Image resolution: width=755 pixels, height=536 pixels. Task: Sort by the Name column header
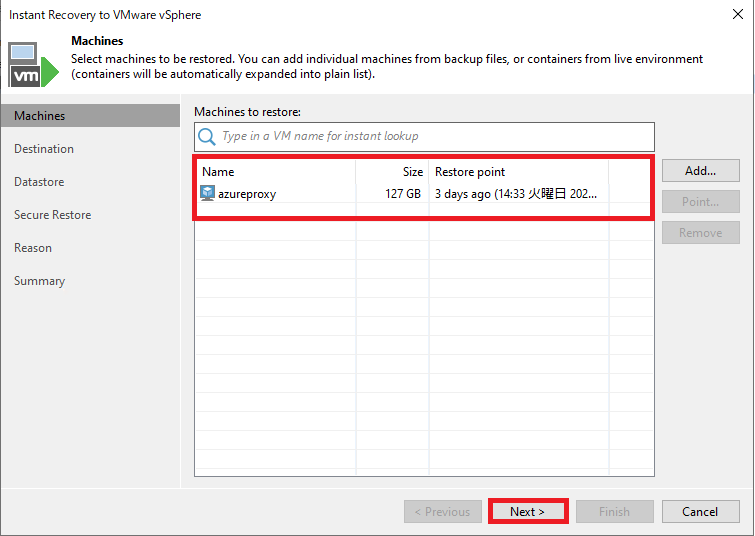[276, 172]
